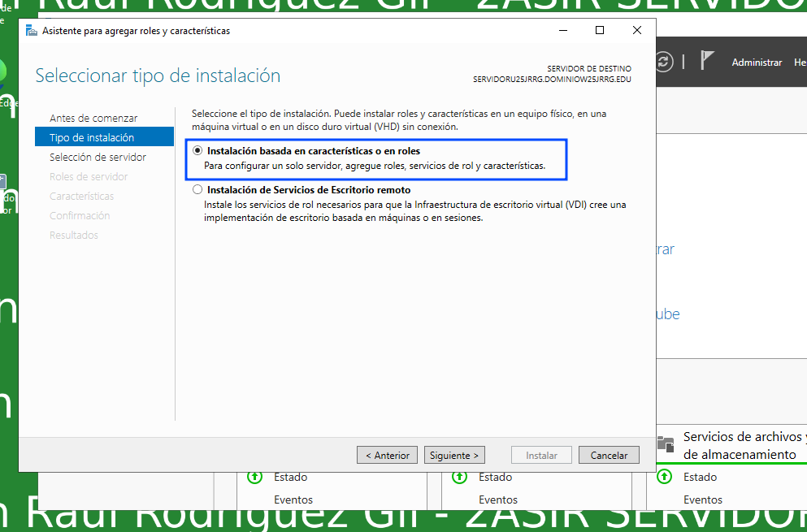
Task: Go to the Selección de servidor step
Action: (x=98, y=157)
